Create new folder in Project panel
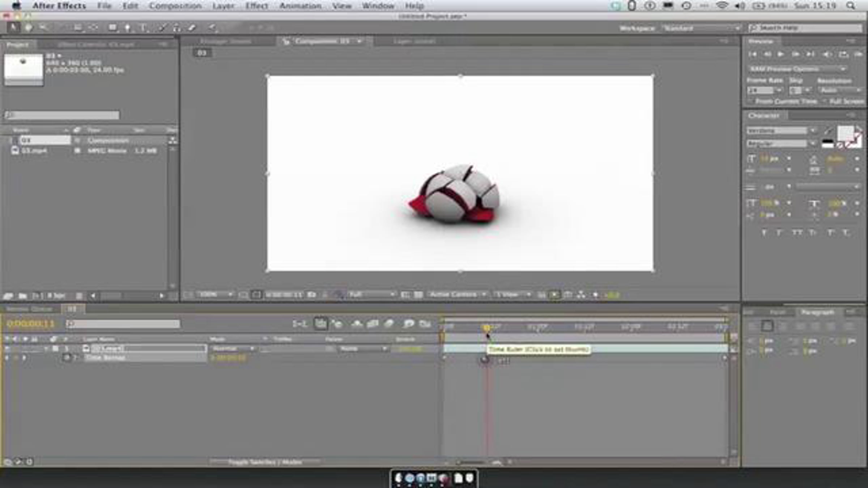Image resolution: width=868 pixels, height=488 pixels. pos(22,296)
